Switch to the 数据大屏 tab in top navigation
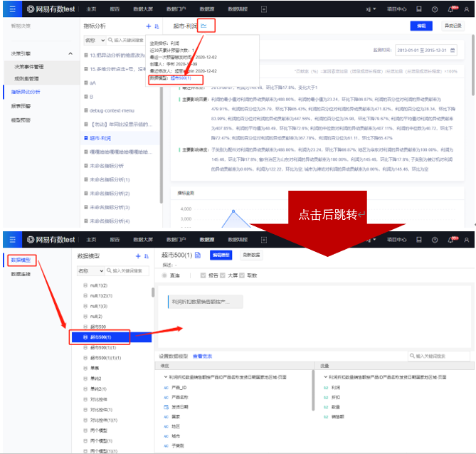Viewport: 476px width, 454px height. [x=142, y=9]
